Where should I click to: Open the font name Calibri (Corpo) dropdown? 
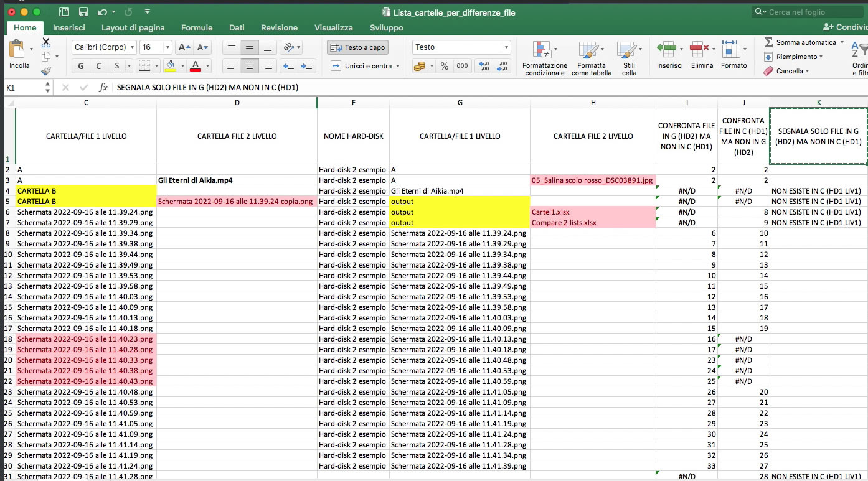tap(133, 47)
